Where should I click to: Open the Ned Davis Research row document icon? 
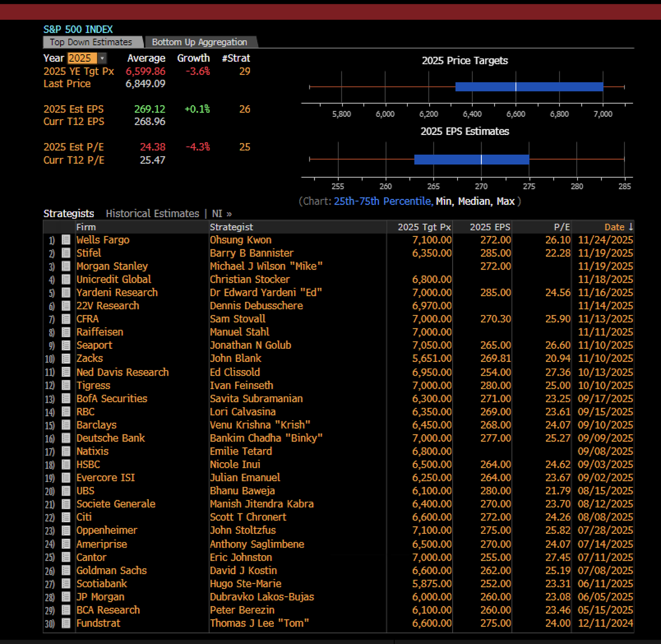(66, 372)
